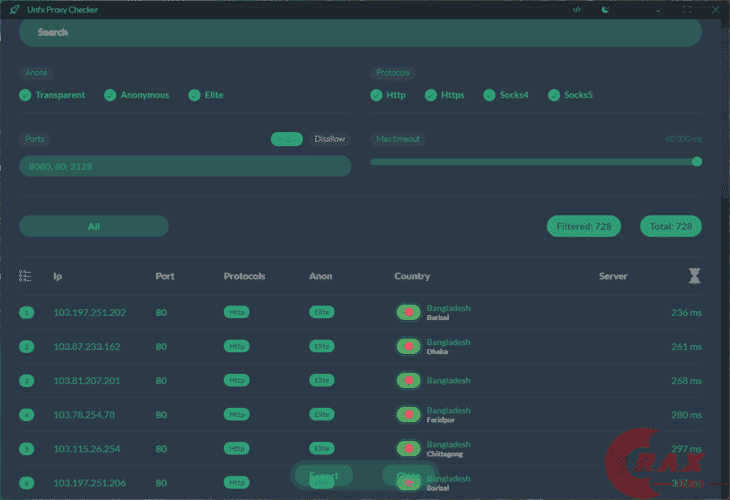Click the Bangladesh flag for 103.78.254.78
This screenshot has width=730, height=500.
[x=408, y=414]
